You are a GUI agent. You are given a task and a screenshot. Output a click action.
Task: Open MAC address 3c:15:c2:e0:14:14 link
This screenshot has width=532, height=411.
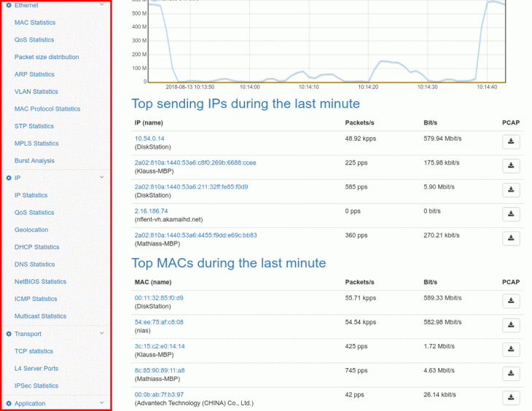pyautogui.click(x=159, y=346)
